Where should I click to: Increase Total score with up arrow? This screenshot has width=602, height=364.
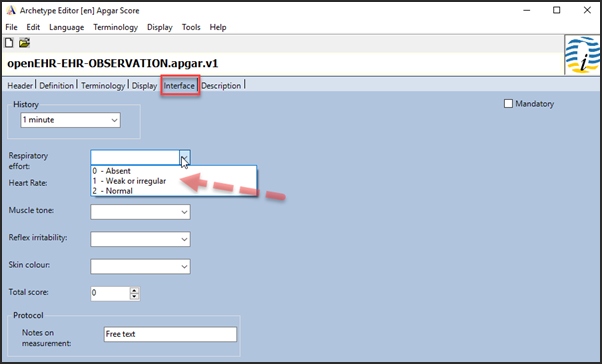(134, 291)
